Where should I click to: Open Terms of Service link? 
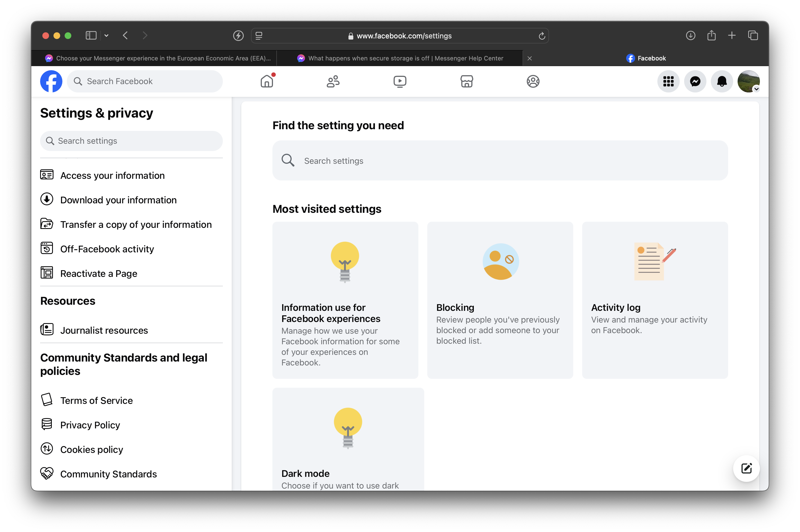[97, 400]
